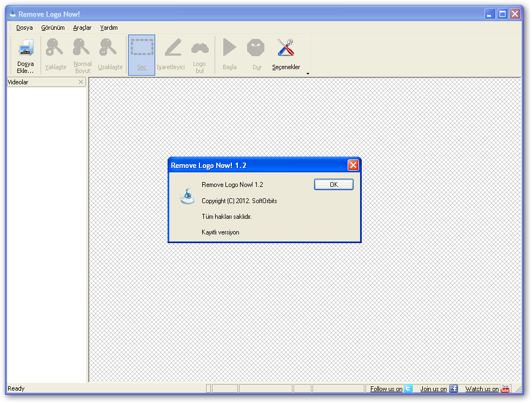
Task: Click the Follow us on link
Action: click(x=385, y=388)
